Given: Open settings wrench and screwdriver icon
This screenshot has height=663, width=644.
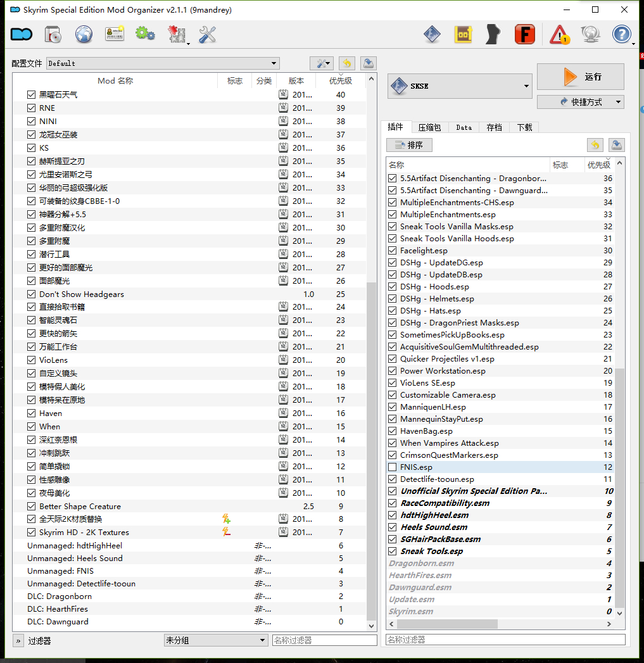Looking at the screenshot, I should pos(207,35).
